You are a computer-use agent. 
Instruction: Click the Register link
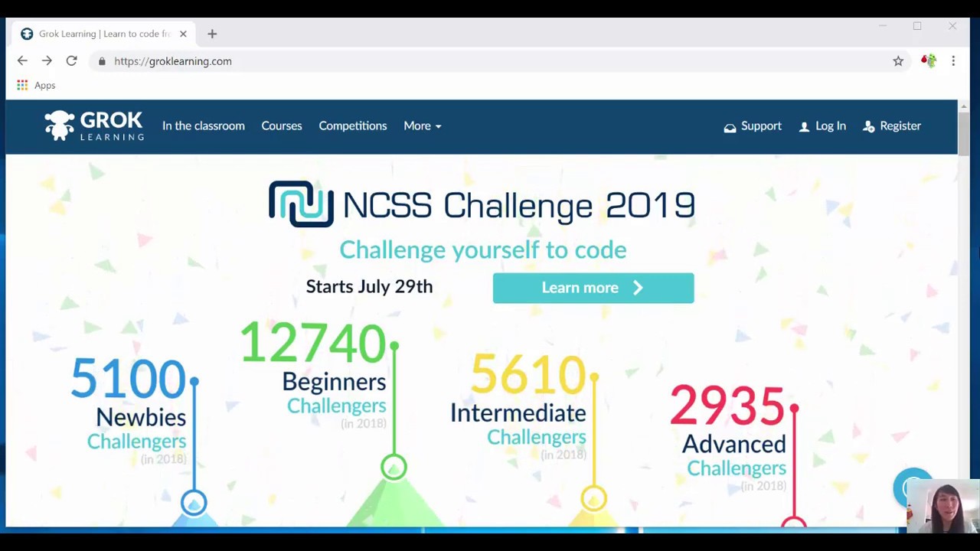pos(892,126)
